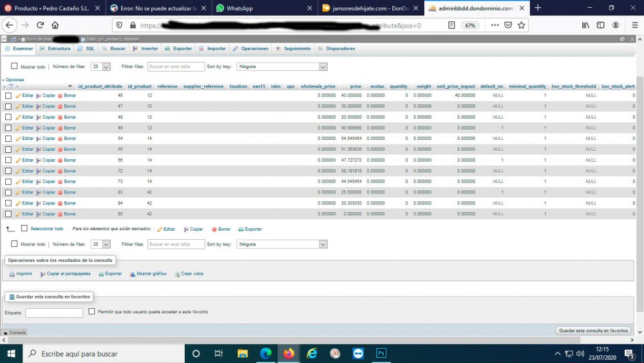Click the Windows taskbar search box

pyautogui.click(x=105, y=353)
